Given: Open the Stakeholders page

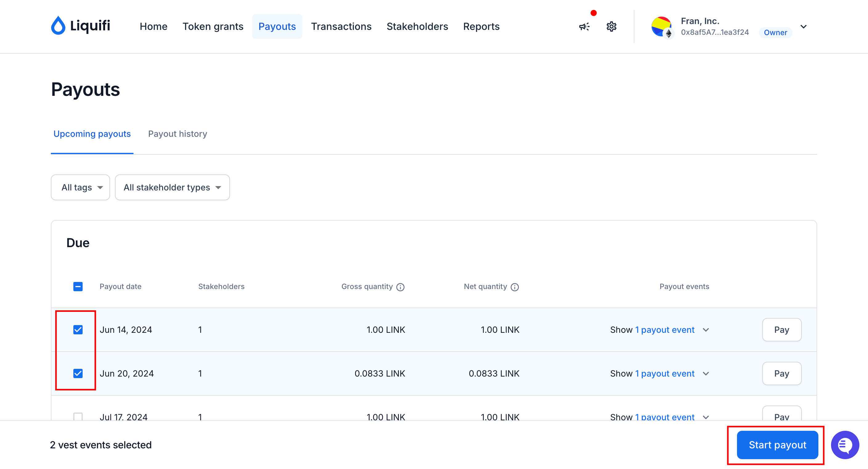Looking at the screenshot, I should tap(417, 26).
